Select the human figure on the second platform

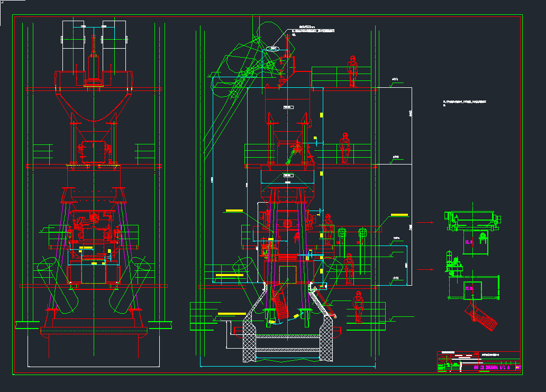coord(345,148)
